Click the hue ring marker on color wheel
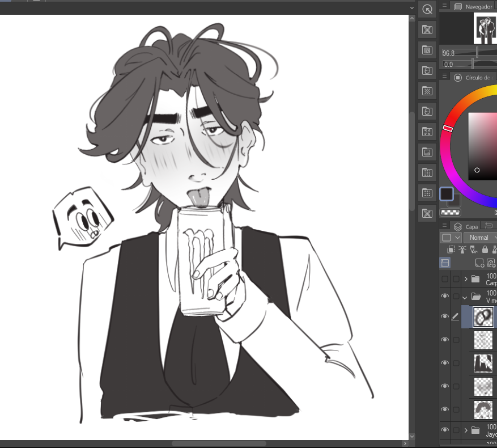Image resolution: width=497 pixels, height=448 pixels. click(x=448, y=128)
